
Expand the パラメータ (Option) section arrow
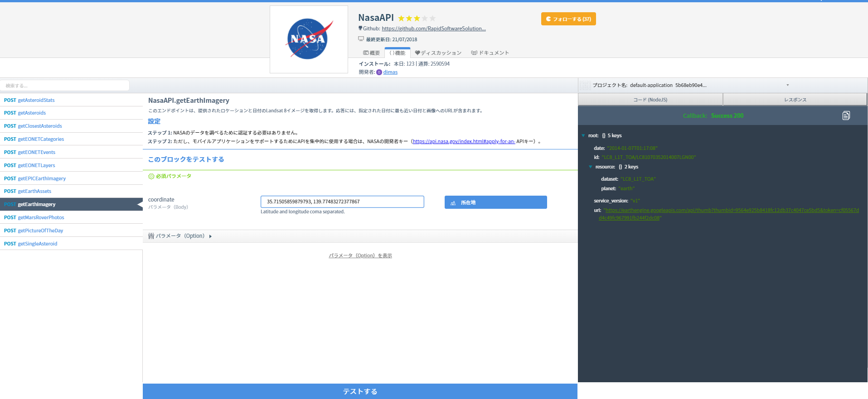click(210, 236)
